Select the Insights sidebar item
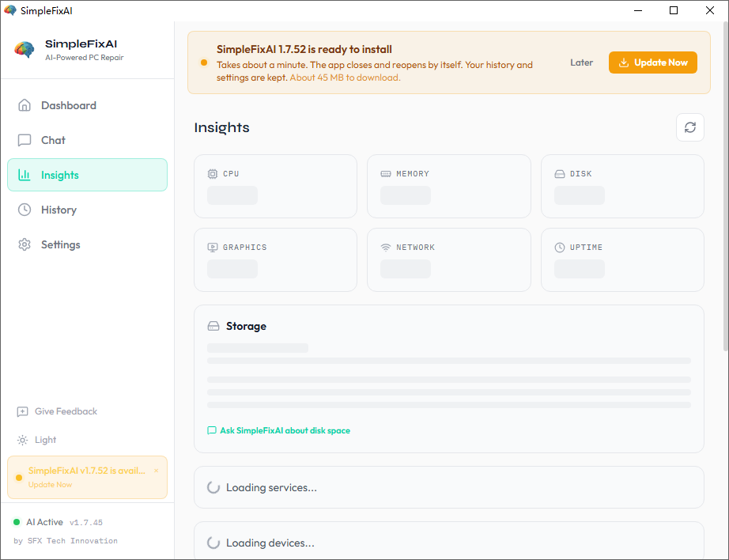The image size is (729, 560). (x=88, y=175)
